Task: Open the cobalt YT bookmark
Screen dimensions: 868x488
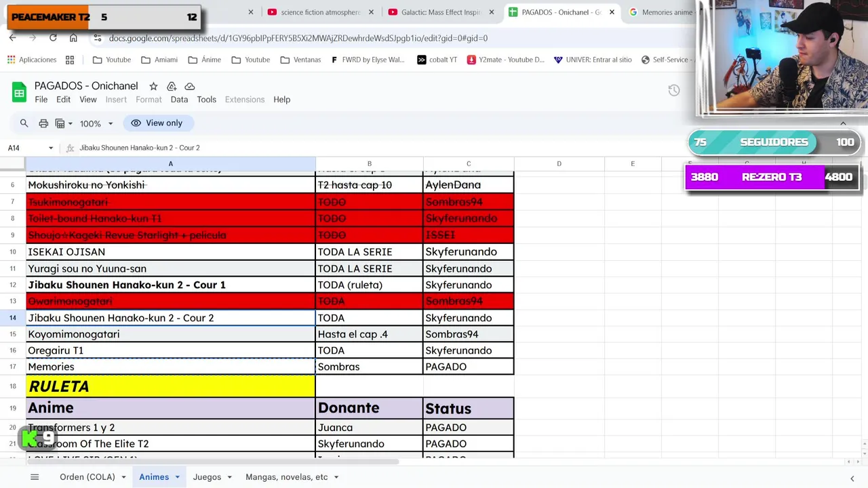Action: (437, 60)
